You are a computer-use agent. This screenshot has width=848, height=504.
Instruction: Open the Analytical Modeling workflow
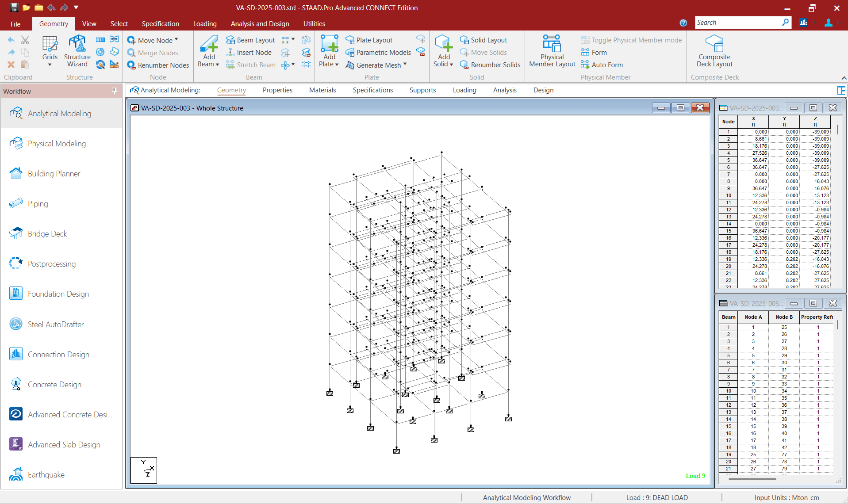pos(61,114)
